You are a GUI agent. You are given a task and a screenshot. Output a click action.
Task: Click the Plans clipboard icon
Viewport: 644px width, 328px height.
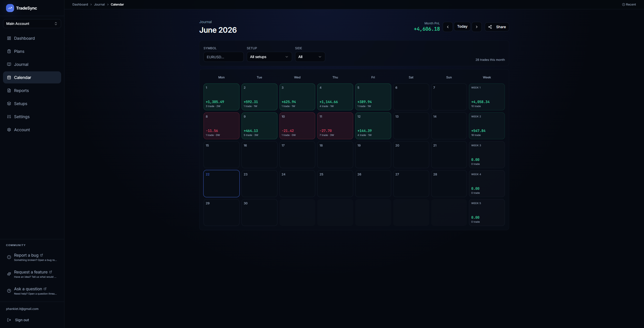[9, 51]
